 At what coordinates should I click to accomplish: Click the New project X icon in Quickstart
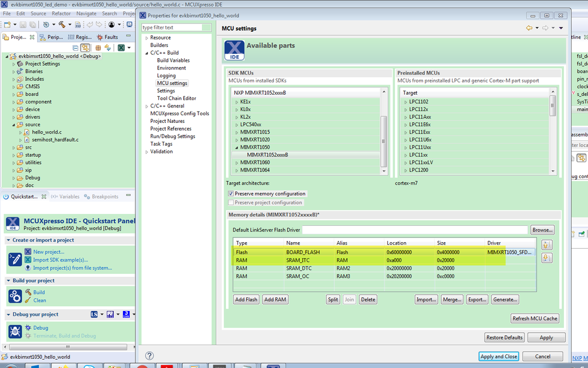(28, 252)
